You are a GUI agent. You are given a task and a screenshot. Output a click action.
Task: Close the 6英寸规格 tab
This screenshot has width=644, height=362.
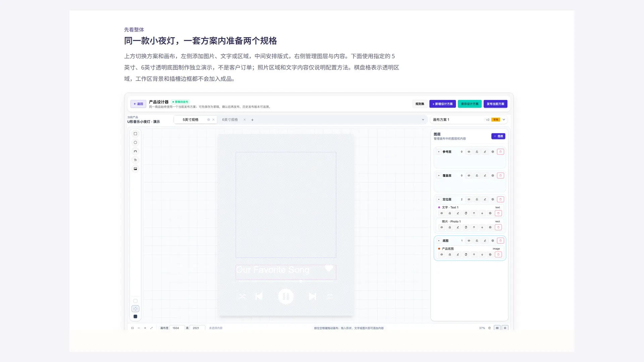(245, 120)
